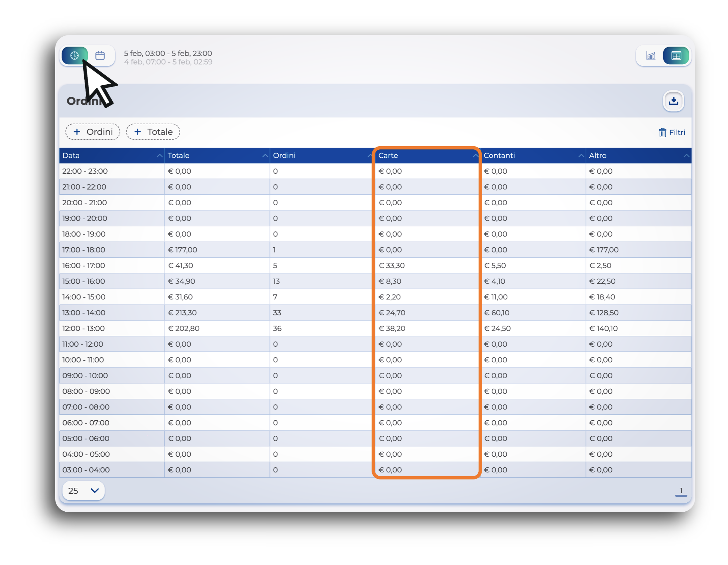Switch to the calendar date view
The image size is (728, 565).
pos(100,55)
